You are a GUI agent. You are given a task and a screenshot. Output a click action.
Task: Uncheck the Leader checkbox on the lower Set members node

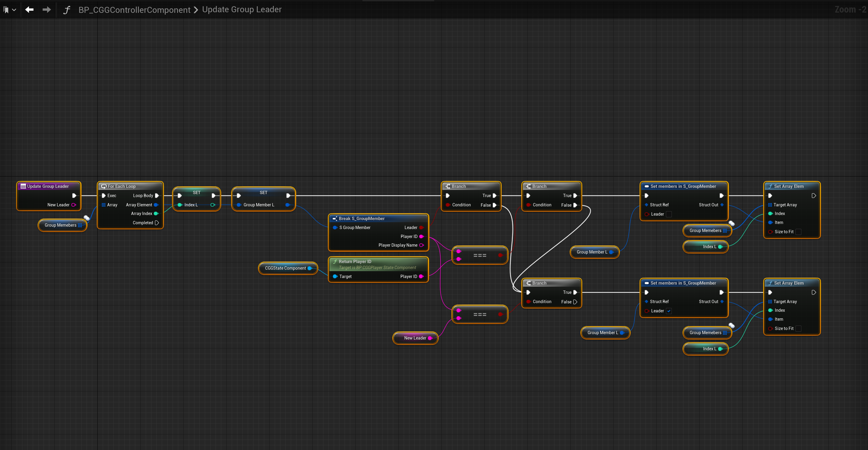click(x=669, y=311)
